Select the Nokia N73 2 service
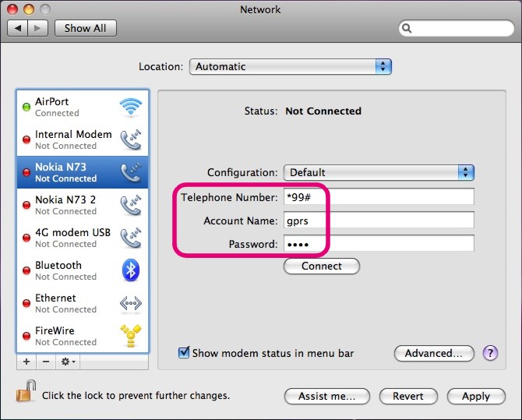The image size is (522, 420). [83, 205]
